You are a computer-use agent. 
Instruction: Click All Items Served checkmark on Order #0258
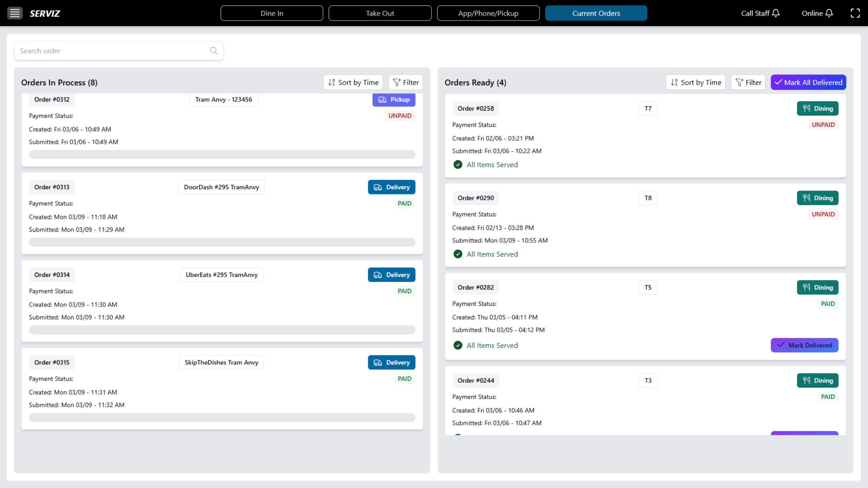[458, 164]
